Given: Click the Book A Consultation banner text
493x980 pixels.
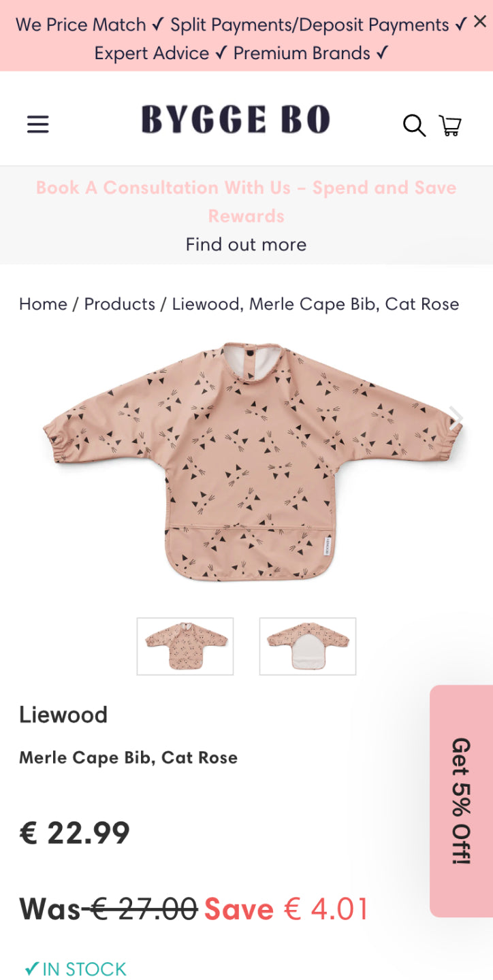Looking at the screenshot, I should (x=246, y=201).
